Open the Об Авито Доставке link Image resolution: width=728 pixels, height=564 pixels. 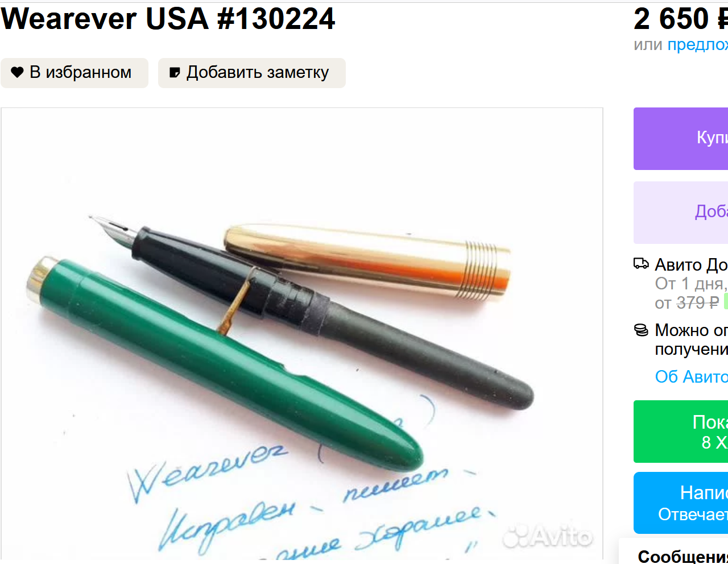point(692,376)
